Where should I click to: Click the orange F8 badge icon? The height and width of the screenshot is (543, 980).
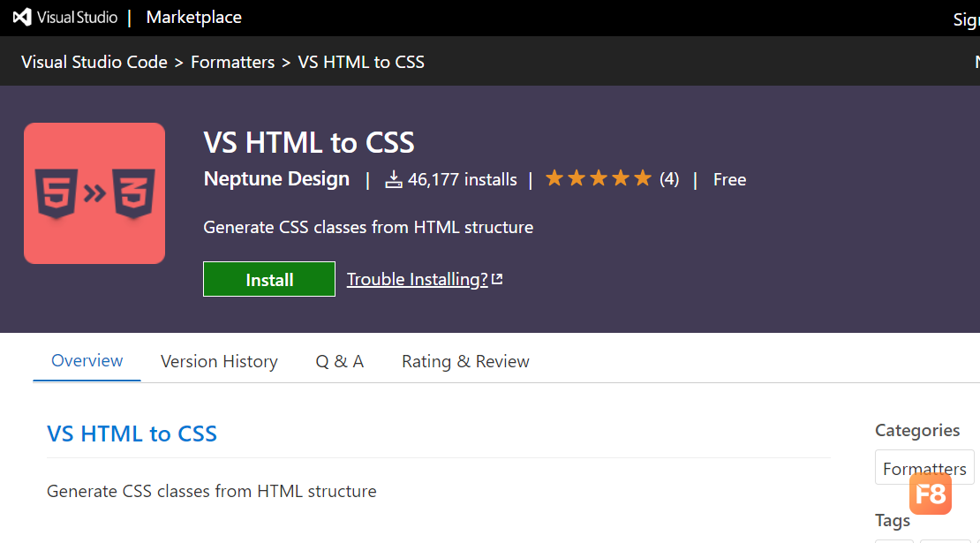tap(930, 494)
